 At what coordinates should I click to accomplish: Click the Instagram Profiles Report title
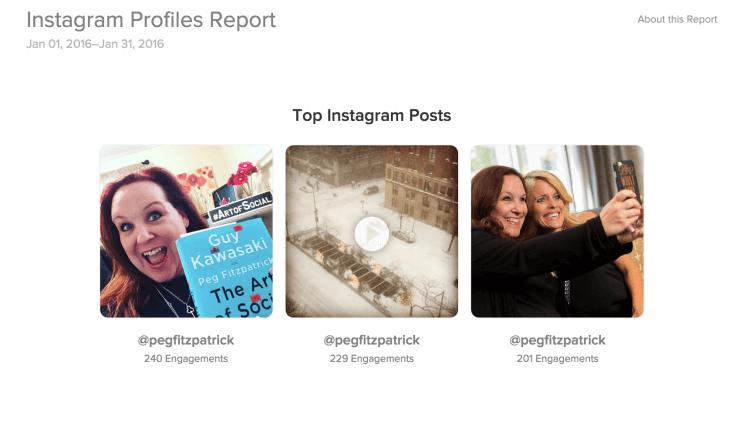pyautogui.click(x=151, y=20)
